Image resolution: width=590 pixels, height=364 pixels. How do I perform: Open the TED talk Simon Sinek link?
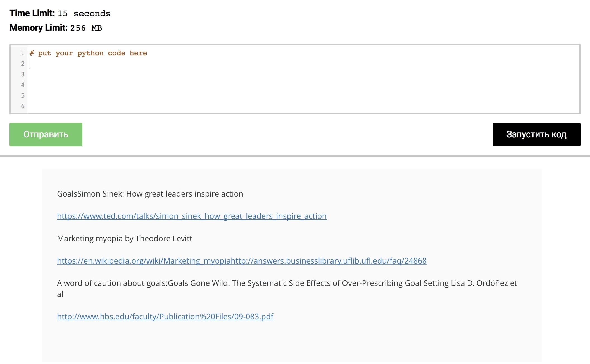click(x=192, y=216)
